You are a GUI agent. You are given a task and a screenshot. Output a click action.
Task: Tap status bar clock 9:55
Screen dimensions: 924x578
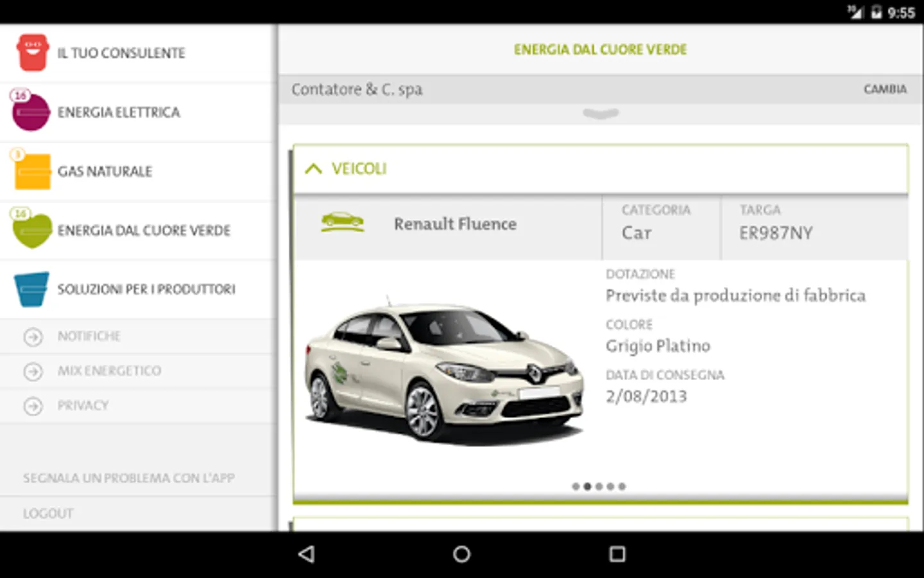(x=901, y=13)
